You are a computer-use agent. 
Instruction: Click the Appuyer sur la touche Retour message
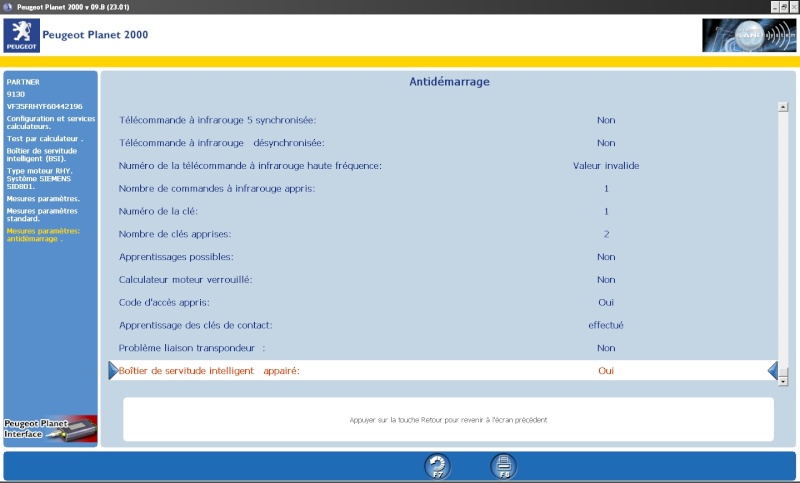click(x=448, y=420)
